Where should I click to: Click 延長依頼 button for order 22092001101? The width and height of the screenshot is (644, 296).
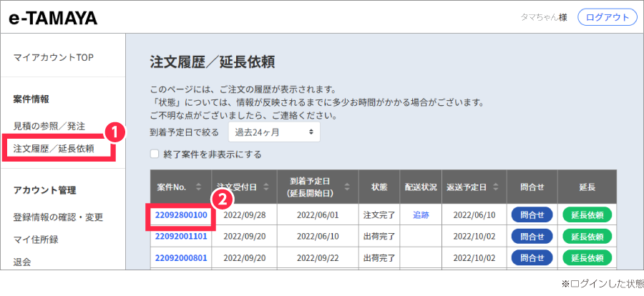[587, 236]
